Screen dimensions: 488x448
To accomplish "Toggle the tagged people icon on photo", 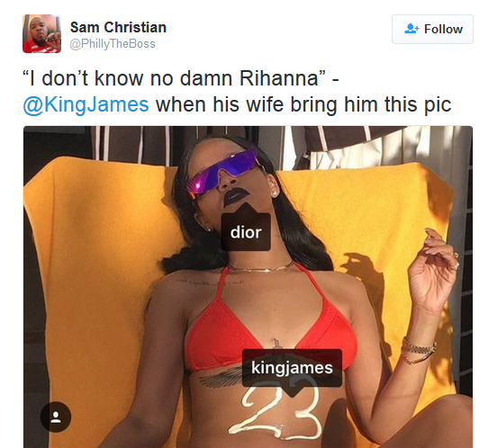I will point(56,417).
